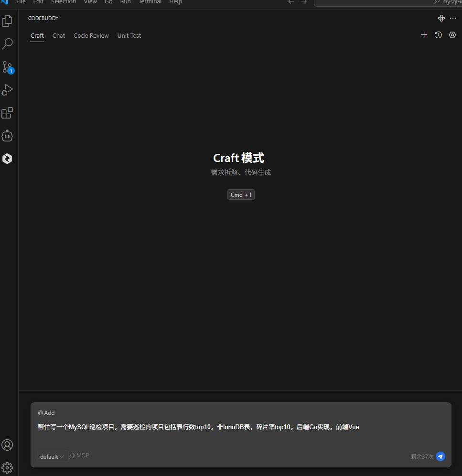The height and width of the screenshot is (476, 462).
Task: Open Run and Debug view
Action: coord(7,90)
